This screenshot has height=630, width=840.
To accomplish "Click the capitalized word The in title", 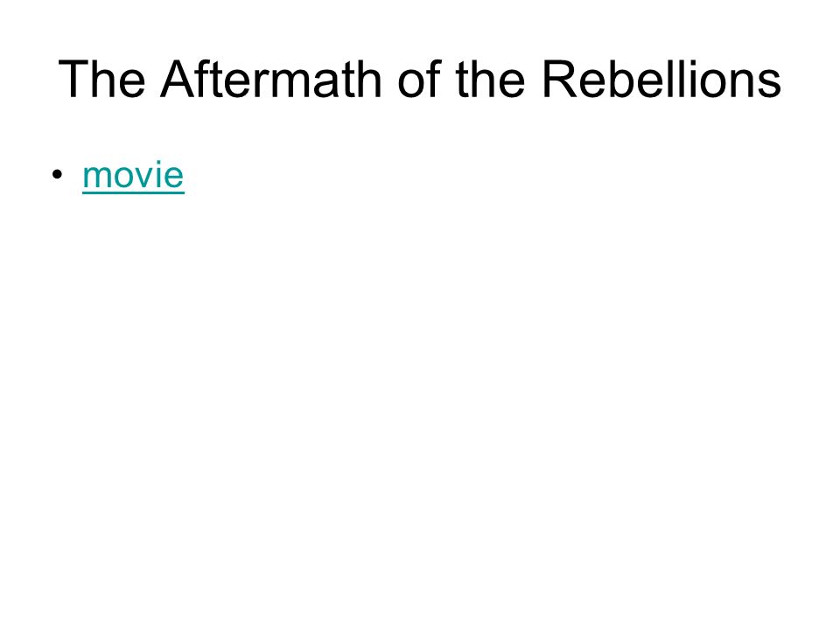I will click(x=101, y=80).
